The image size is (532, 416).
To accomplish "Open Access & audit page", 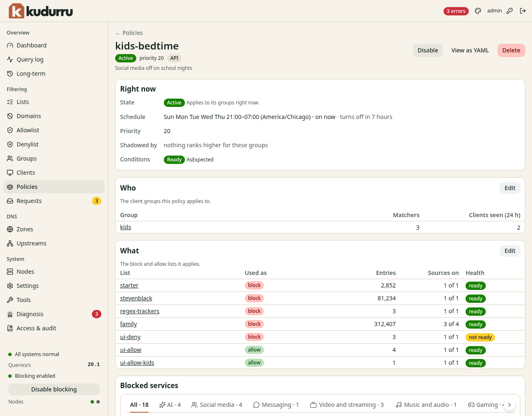I will (54, 328).
